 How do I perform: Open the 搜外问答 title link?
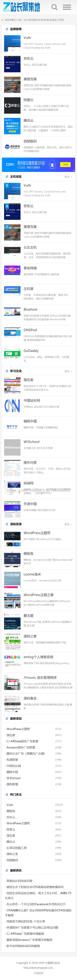[x=30, y=463]
